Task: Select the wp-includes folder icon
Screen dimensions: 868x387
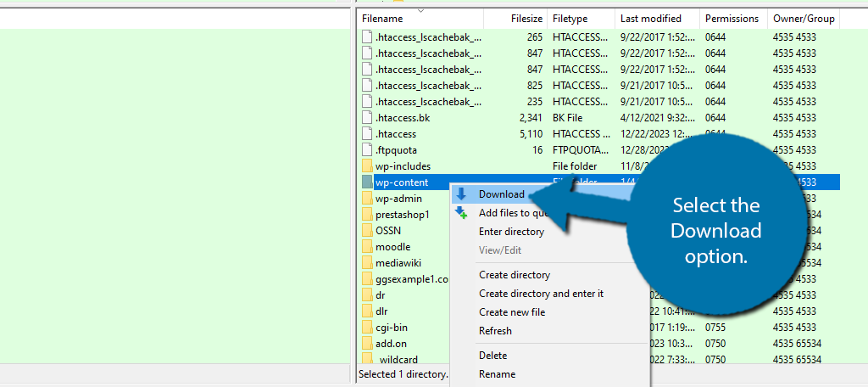Action: click(367, 166)
